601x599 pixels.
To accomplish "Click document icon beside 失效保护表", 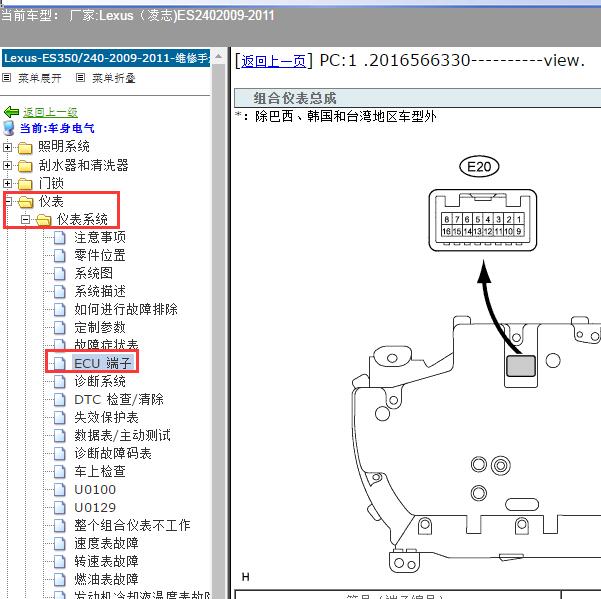I will coord(59,418).
